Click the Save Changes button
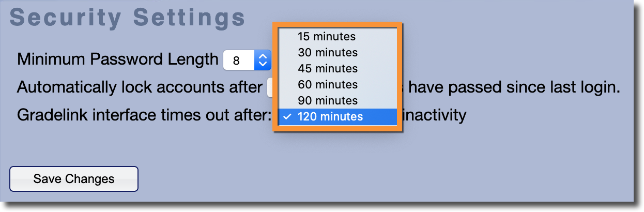Image resolution: width=644 pixels, height=212 pixels. click(74, 179)
